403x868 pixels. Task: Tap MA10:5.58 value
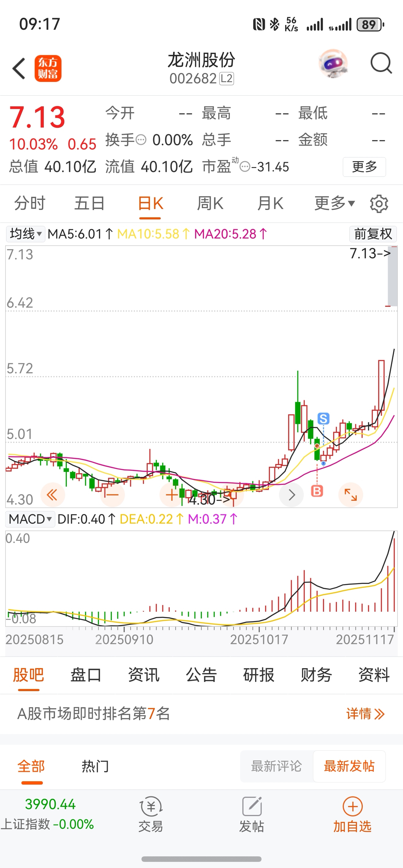pyautogui.click(x=153, y=234)
